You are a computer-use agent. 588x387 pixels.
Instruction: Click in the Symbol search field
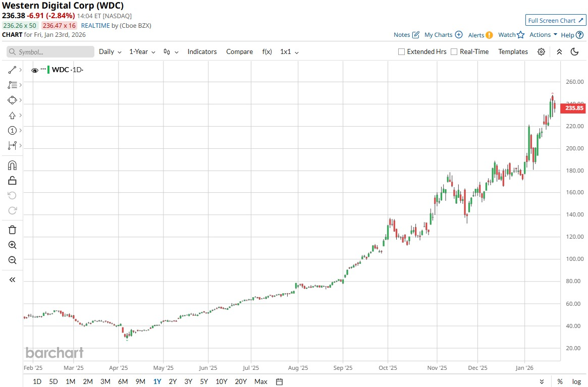tap(50, 52)
